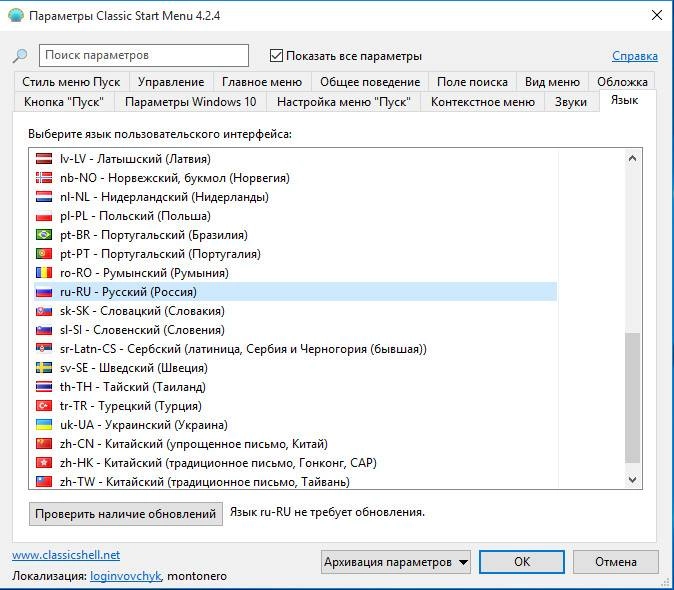This screenshot has height=590, width=674.
Task: Toggle the Показать все параметры checkbox
Action: (276, 55)
